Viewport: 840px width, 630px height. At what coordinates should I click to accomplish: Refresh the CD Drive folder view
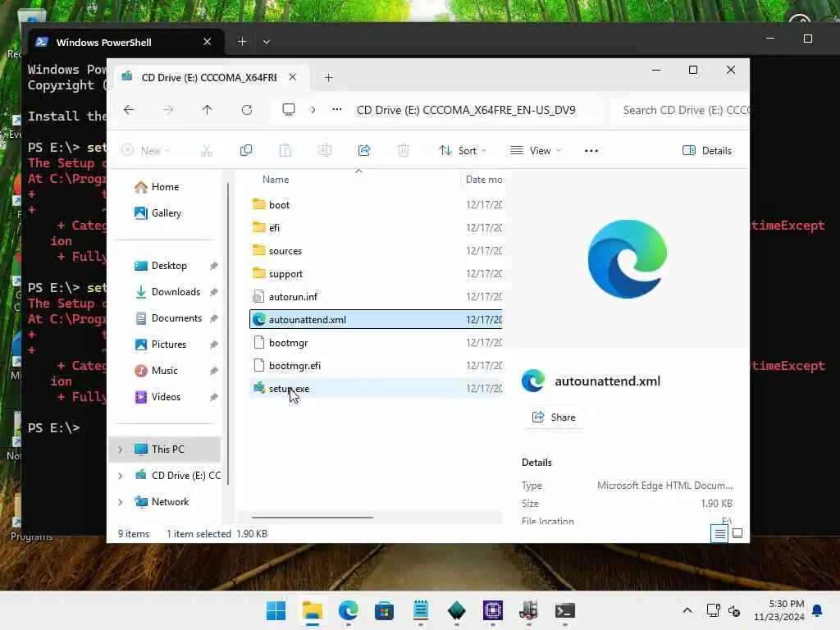[x=247, y=110]
